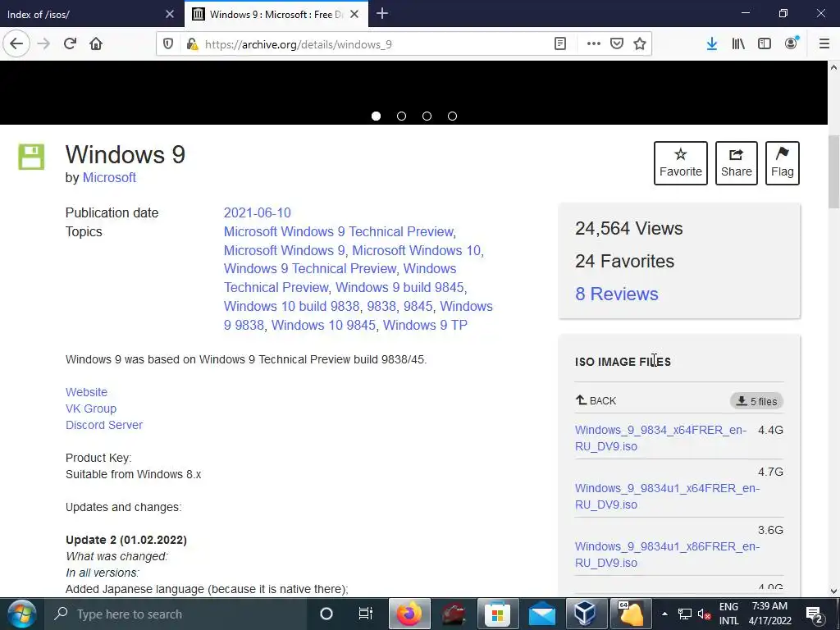Select first carousel dot indicator

tap(376, 116)
